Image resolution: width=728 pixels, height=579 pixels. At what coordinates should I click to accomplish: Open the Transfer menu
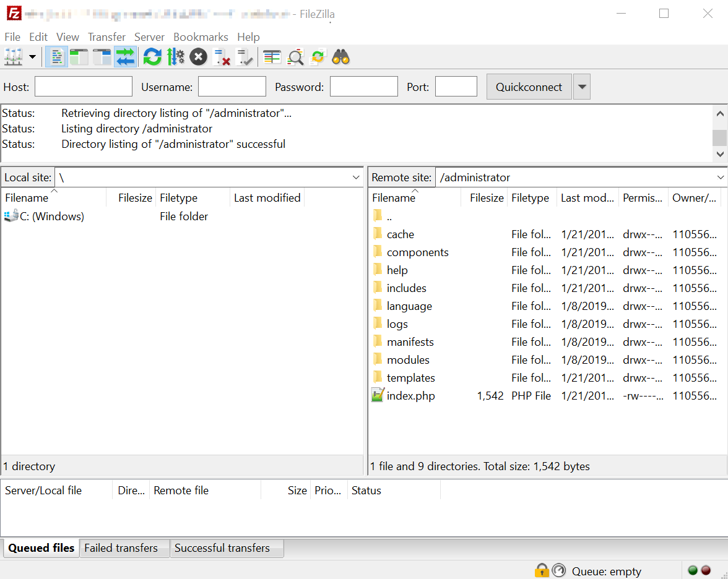pyautogui.click(x=106, y=36)
